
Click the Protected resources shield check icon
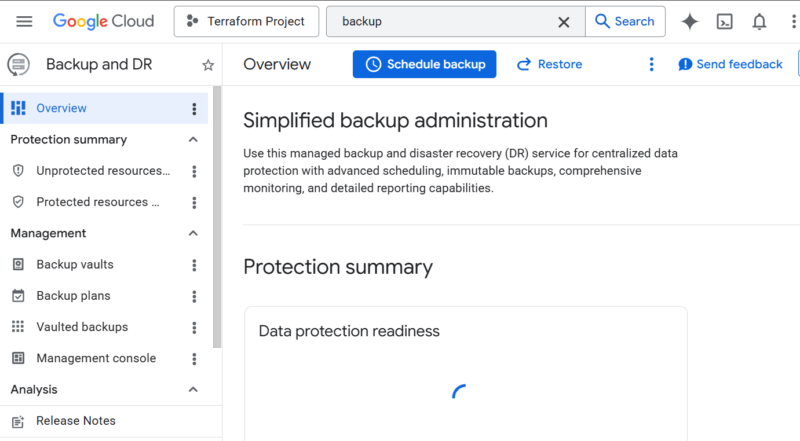click(x=18, y=202)
